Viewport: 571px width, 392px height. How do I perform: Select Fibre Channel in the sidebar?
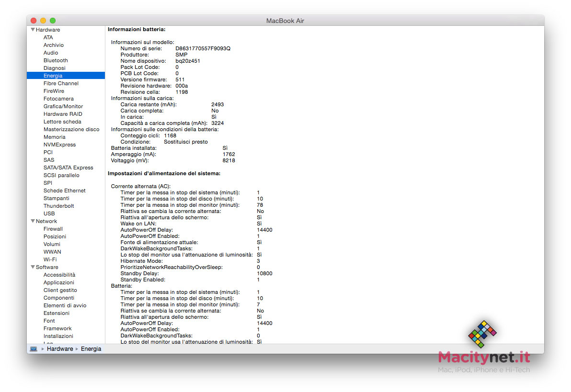pyautogui.click(x=61, y=83)
